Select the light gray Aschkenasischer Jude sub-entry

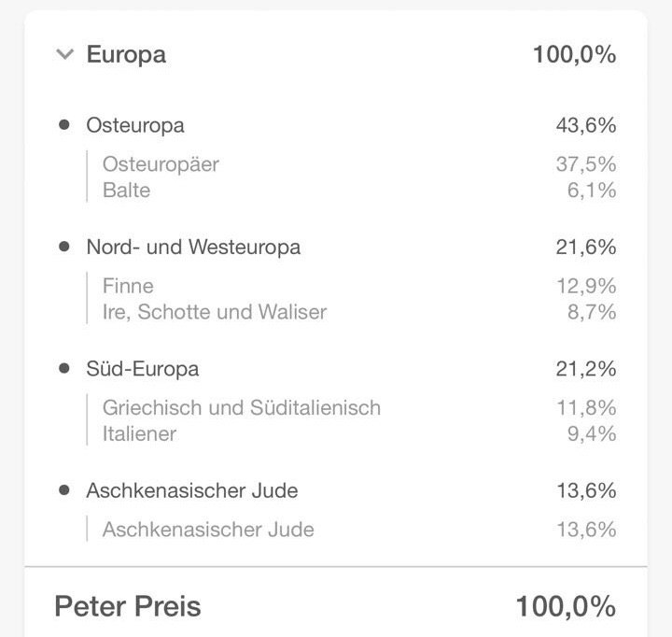coord(208,530)
